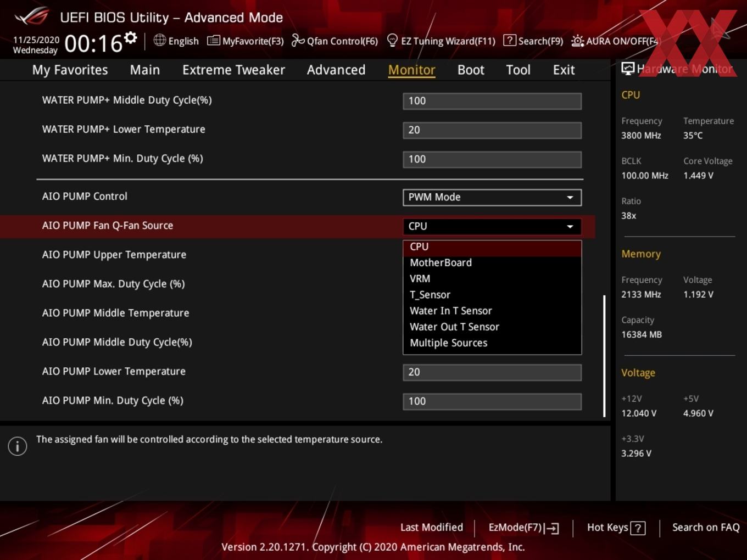Click Core Voltage value 1.449 V
747x560 pixels.
tap(698, 176)
